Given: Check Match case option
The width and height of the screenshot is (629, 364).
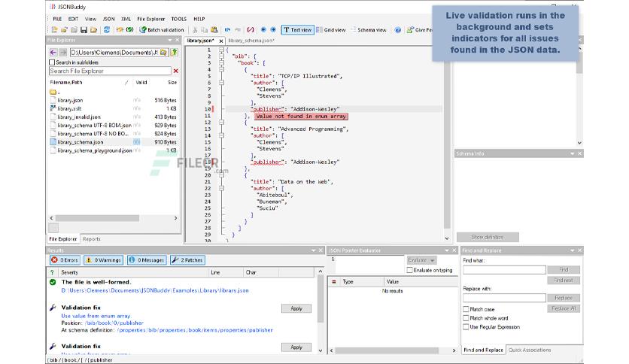Looking at the screenshot, I should [466, 309].
